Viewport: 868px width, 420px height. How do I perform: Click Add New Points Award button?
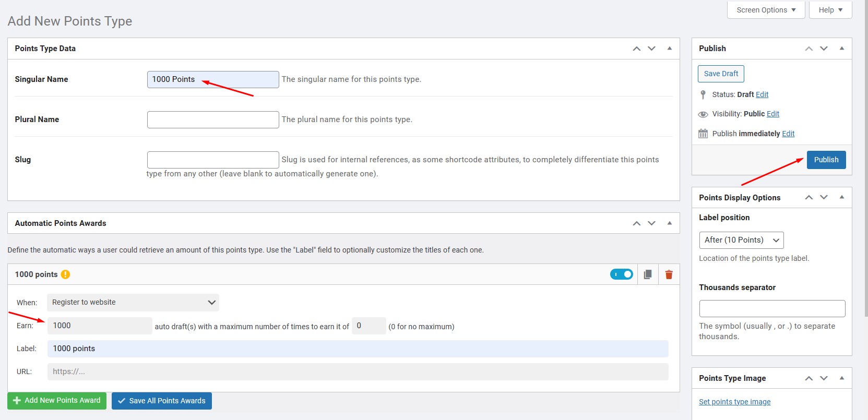(x=57, y=401)
